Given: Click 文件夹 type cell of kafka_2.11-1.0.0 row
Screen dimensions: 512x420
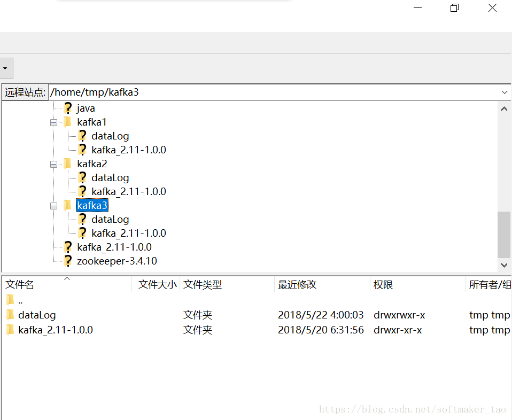Looking at the screenshot, I should pyautogui.click(x=198, y=330).
